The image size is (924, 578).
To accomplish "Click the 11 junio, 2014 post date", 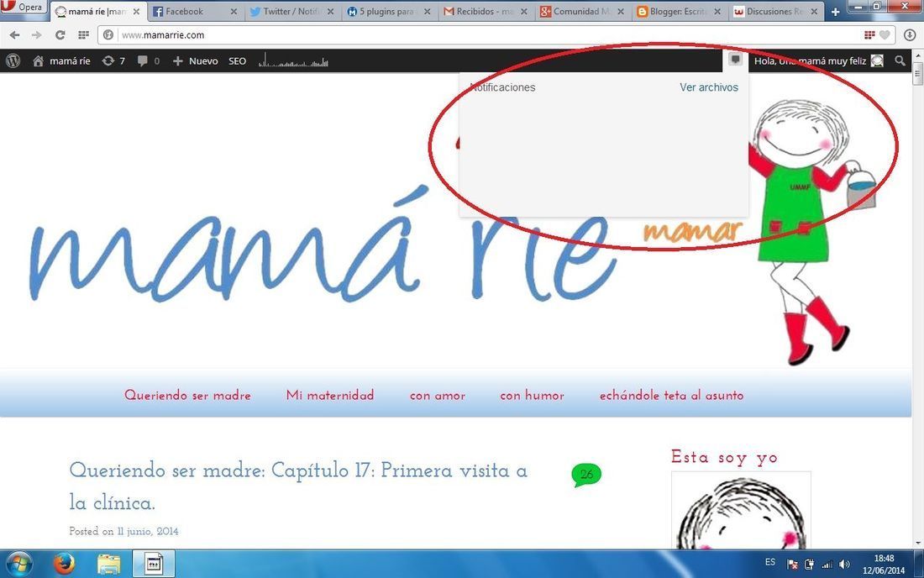I will tap(147, 531).
